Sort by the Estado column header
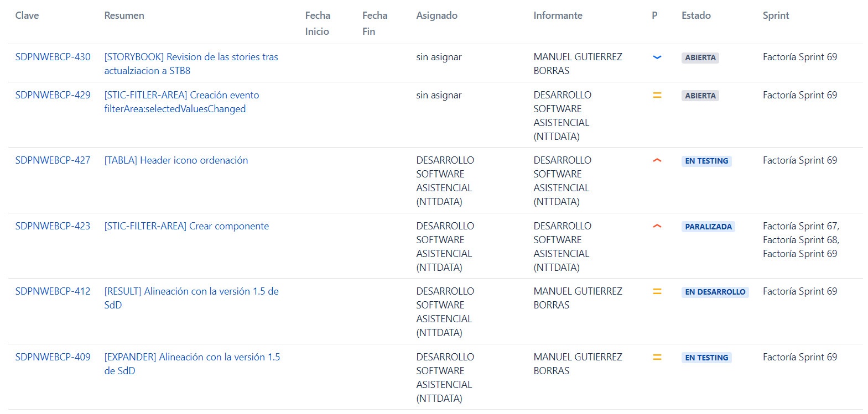The width and height of the screenshot is (868, 414). (x=696, y=15)
